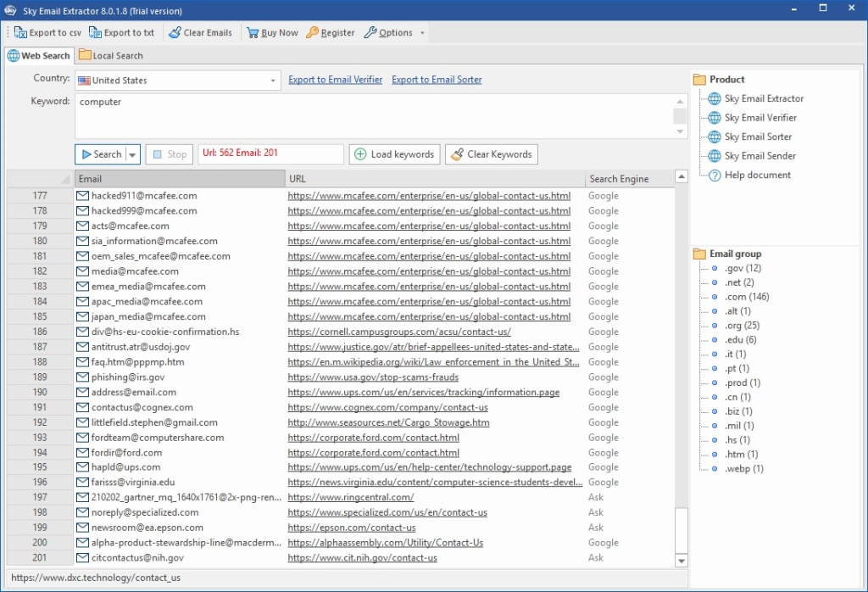
Task: Switch to the Web Search tab
Action: click(x=39, y=56)
